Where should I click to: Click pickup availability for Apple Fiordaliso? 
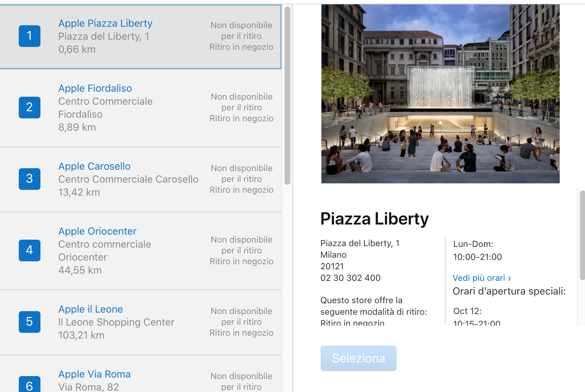pos(242,108)
